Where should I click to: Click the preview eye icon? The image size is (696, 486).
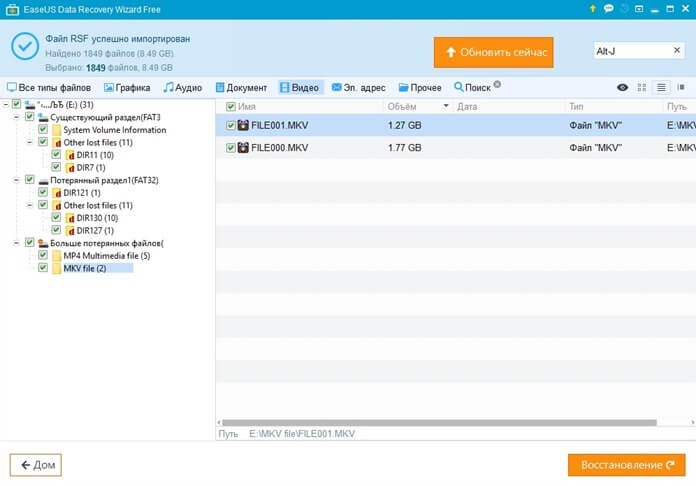pos(622,87)
